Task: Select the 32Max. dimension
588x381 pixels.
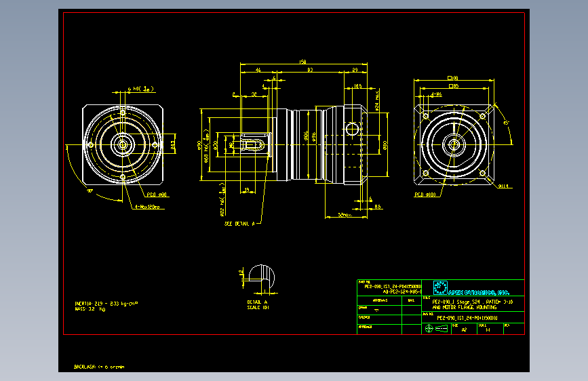Action: pos(345,215)
